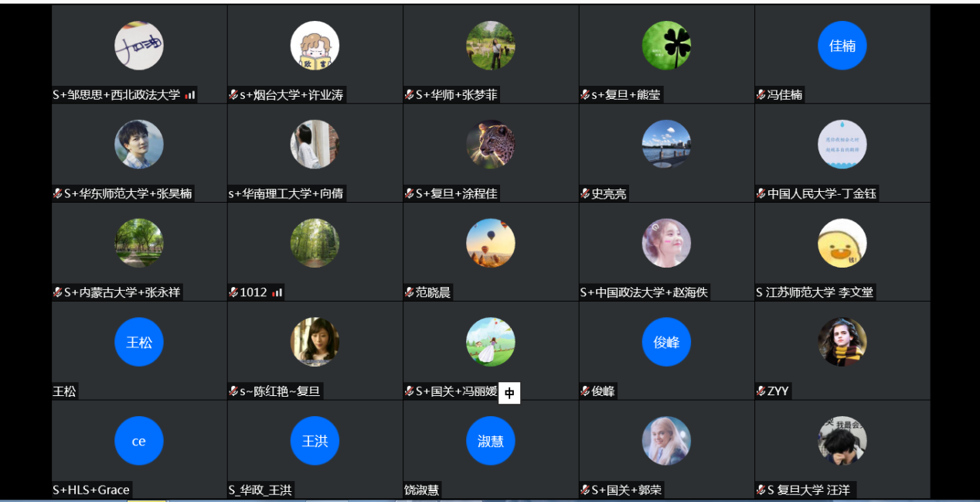The image size is (980, 502).
Task: Click muted mic icon beside 史亮亮
Action: tap(585, 194)
